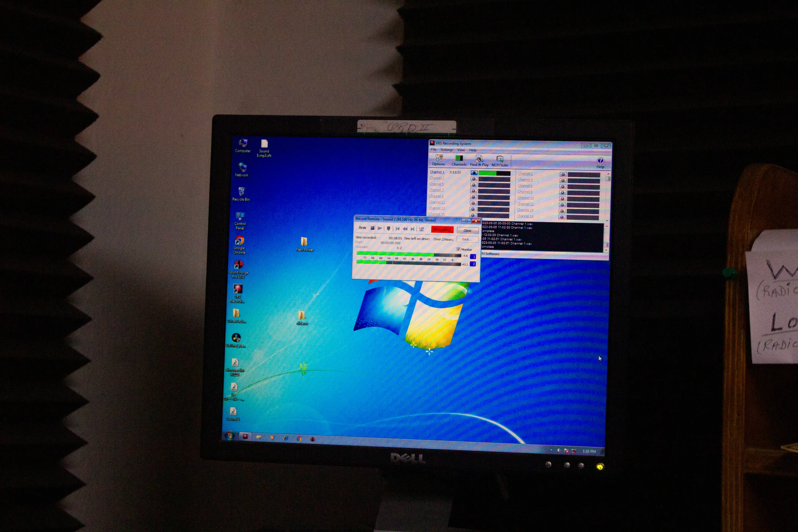Open Options in VRS Recording System toolbar
Screen dimensions: 798x532
[x=438, y=160]
